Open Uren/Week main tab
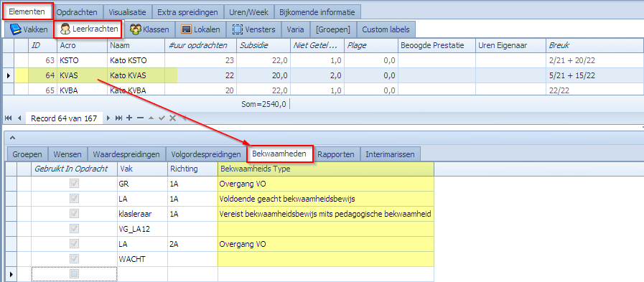This screenshot has height=282, width=644. pos(248,12)
